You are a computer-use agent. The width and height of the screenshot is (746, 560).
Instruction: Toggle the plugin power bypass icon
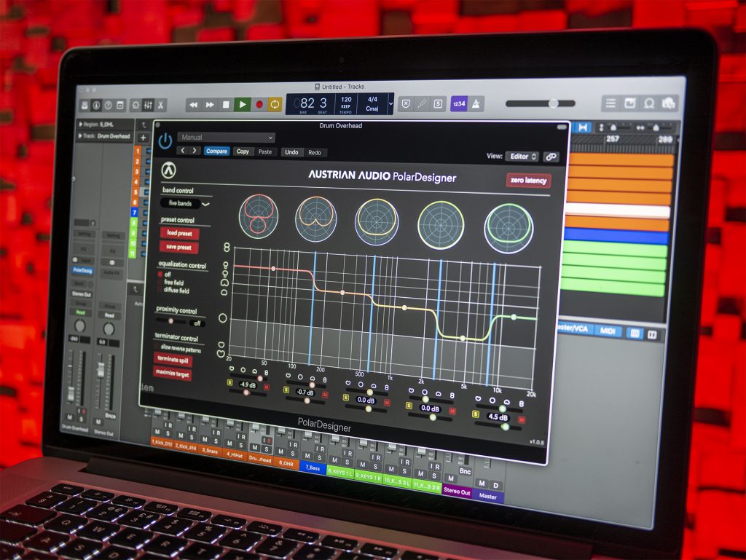[x=165, y=141]
